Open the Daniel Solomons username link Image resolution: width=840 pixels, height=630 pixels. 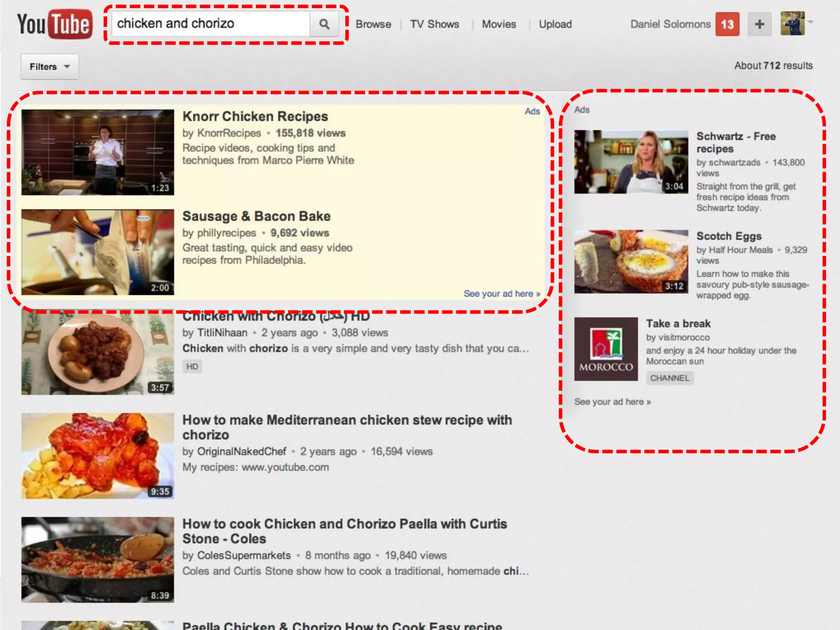point(670,24)
